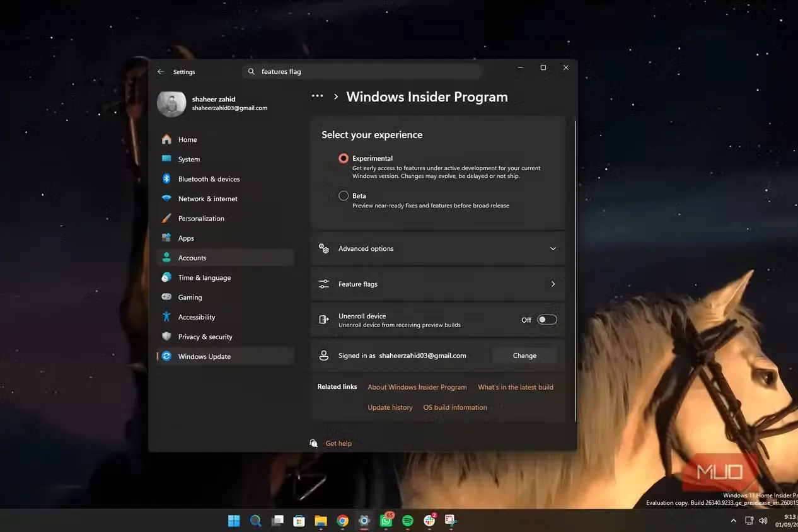The image size is (798, 532).
Task: Open File Explorer from the taskbar
Action: (321, 521)
